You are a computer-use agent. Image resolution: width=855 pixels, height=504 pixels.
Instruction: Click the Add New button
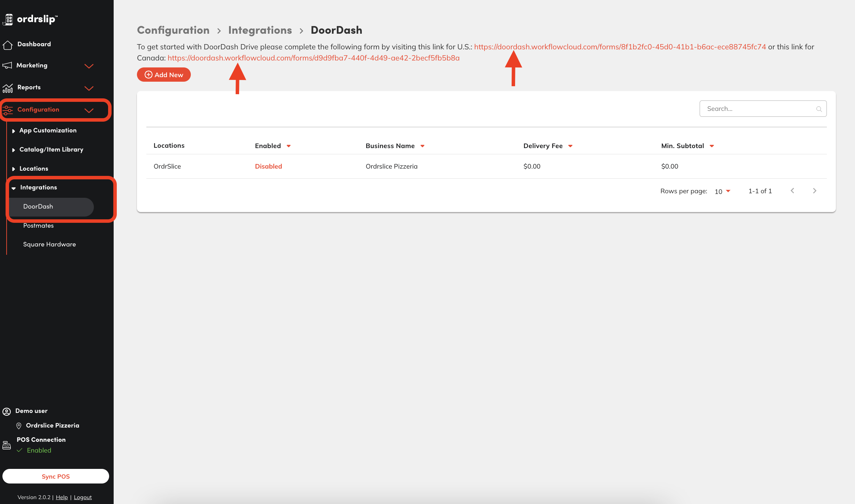(x=164, y=75)
